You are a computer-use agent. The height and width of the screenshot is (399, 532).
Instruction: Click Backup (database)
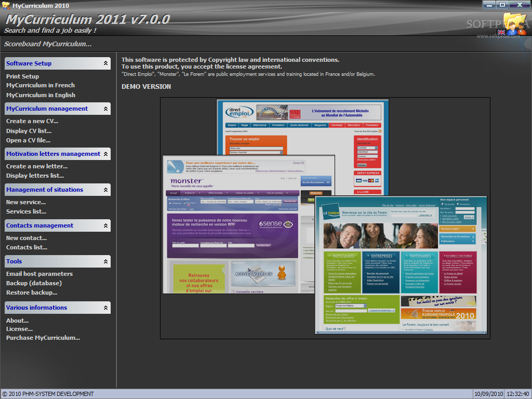pyautogui.click(x=34, y=283)
